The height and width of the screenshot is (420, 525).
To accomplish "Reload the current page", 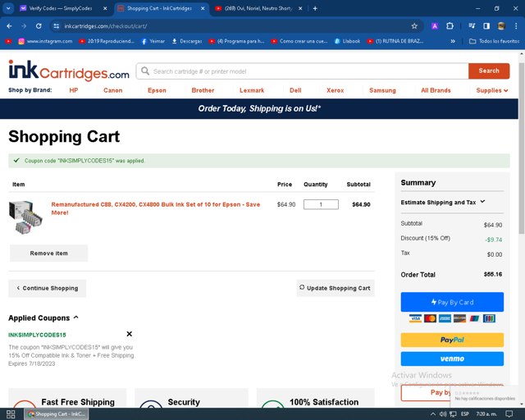I will point(39,26).
